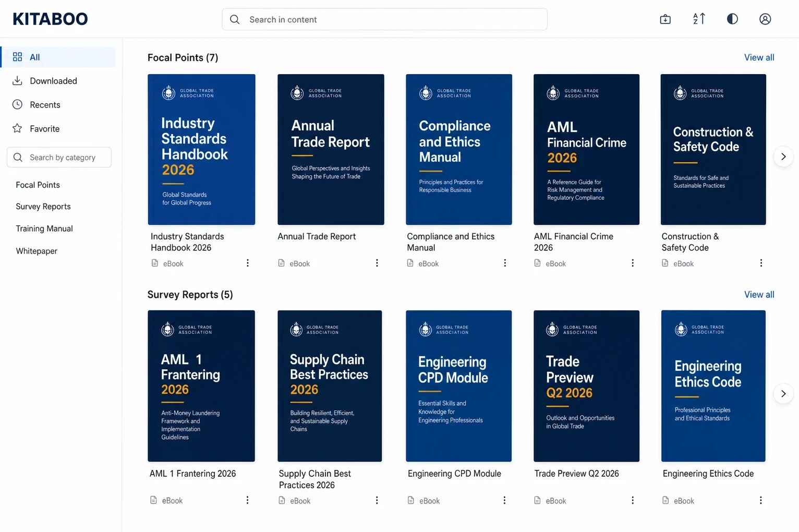Click the Survey Reports (5) heading
Image resolution: width=799 pixels, height=532 pixels.
pyautogui.click(x=190, y=295)
